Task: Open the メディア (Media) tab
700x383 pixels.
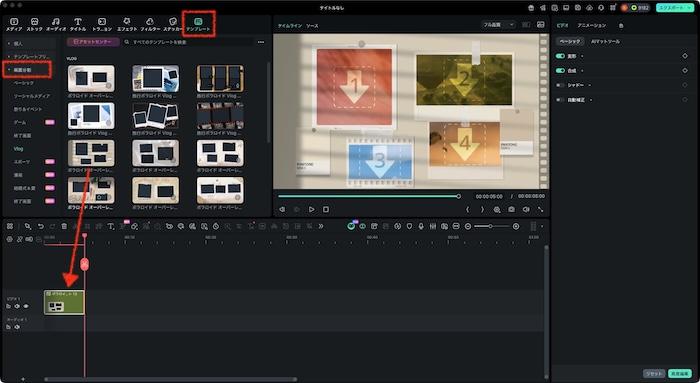Action: pos(14,24)
